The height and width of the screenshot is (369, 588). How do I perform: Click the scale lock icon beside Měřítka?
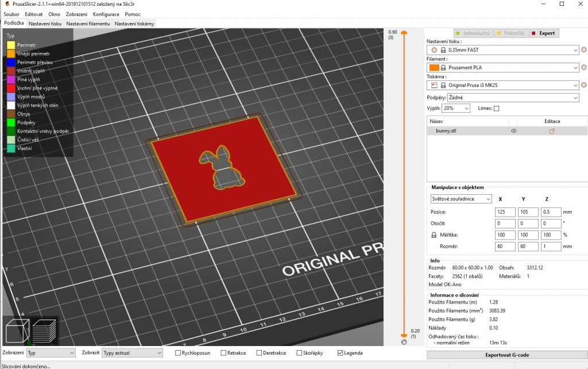434,235
